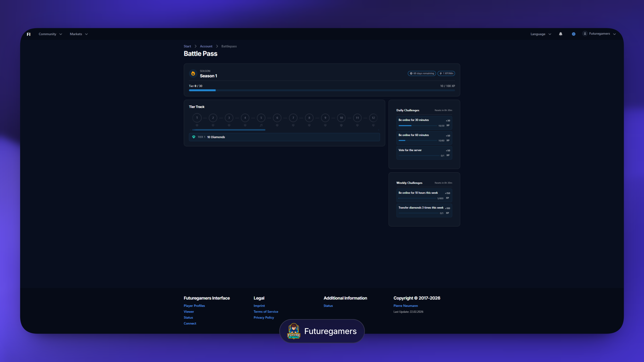
Task: Open settings gear icon
Action: click(574, 34)
